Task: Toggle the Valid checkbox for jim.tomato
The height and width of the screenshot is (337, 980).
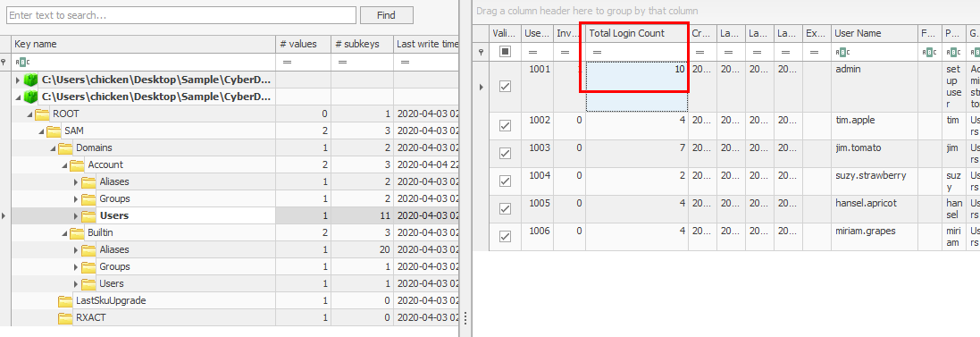Action: [505, 154]
